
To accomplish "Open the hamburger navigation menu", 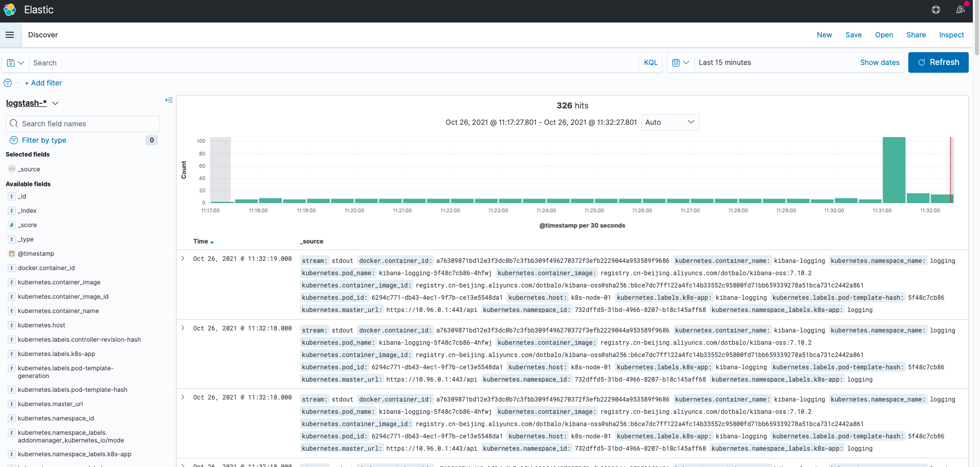I will coord(10,35).
